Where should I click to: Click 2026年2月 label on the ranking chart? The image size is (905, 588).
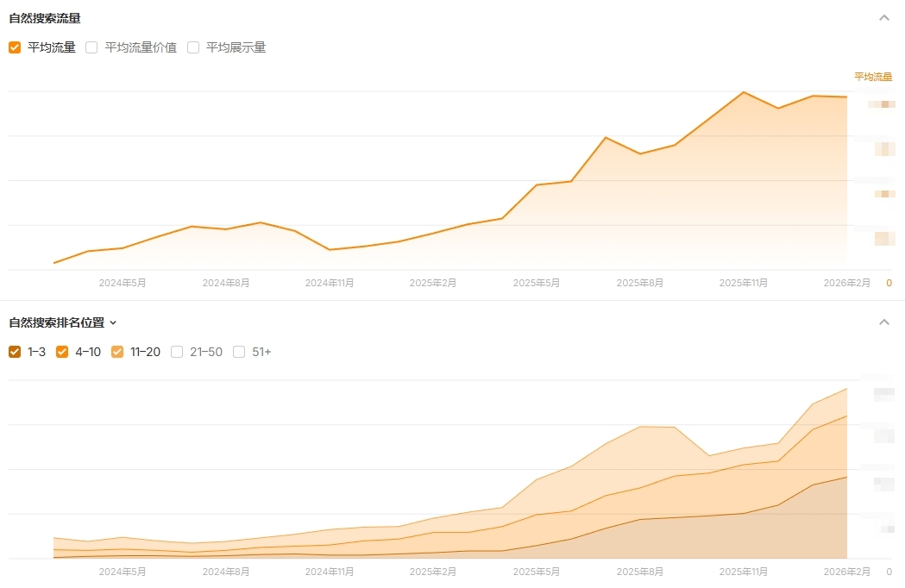(846, 572)
